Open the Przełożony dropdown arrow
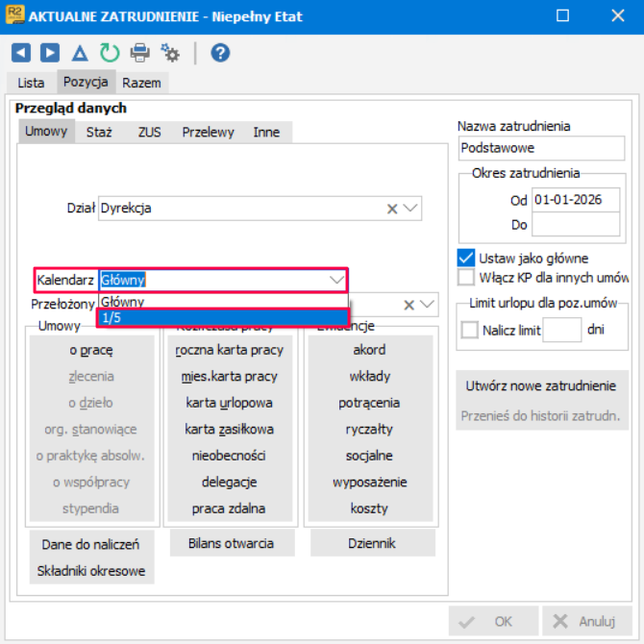The image size is (644, 644). tap(427, 305)
